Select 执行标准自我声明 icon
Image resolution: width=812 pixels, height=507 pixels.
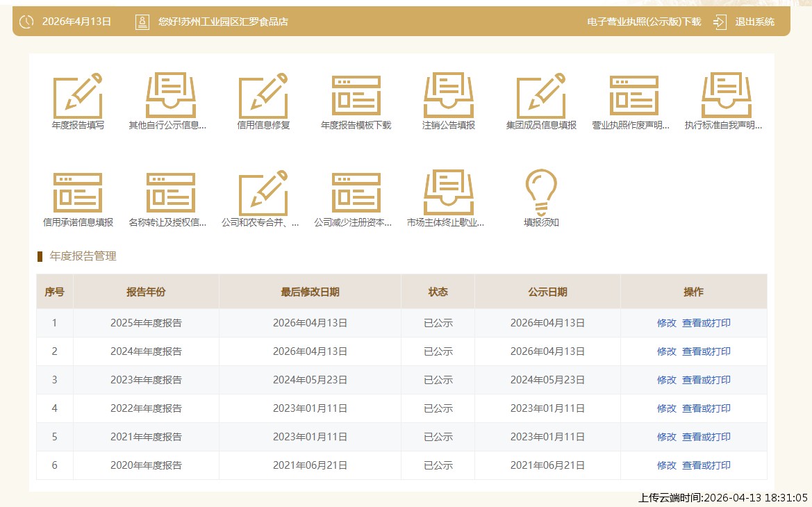pyautogui.click(x=727, y=96)
